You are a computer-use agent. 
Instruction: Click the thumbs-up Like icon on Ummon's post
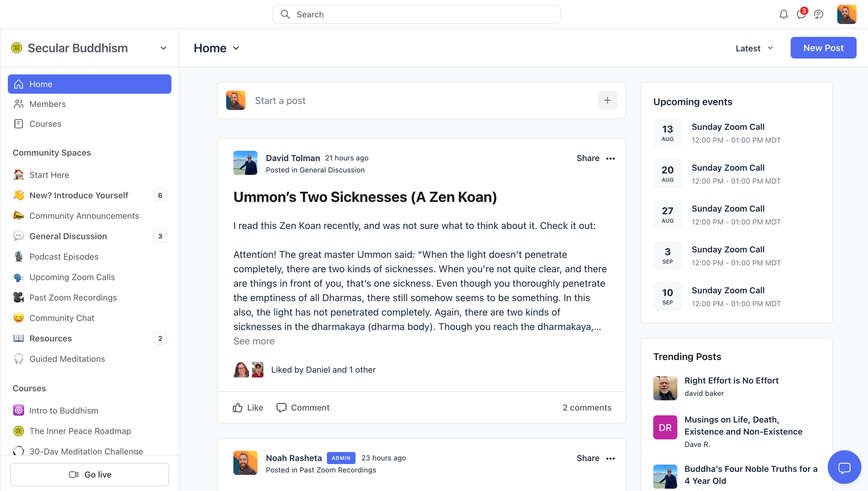click(x=238, y=408)
